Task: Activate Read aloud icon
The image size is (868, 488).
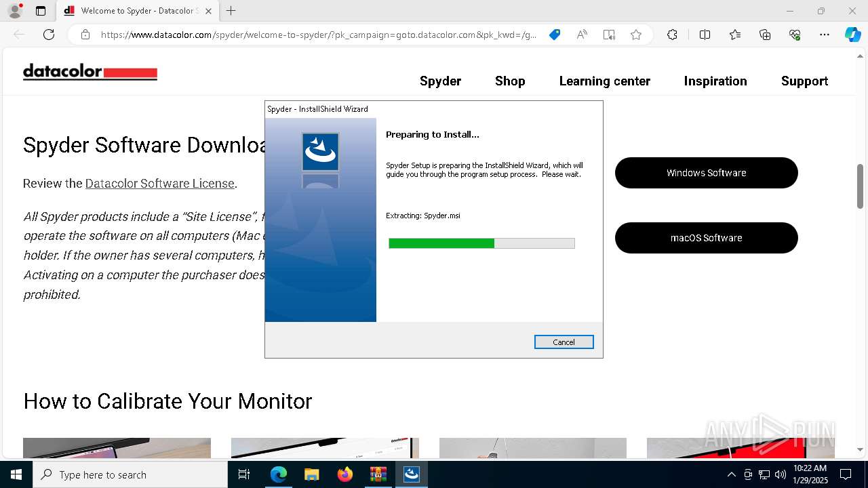Action: click(x=582, y=35)
